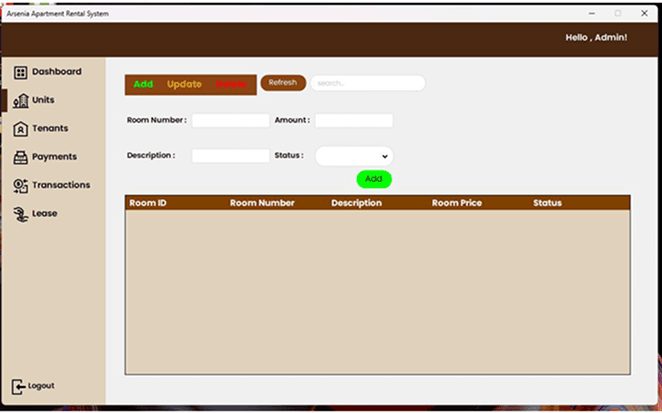
Task: Click the green Add submit button
Action: (x=374, y=179)
